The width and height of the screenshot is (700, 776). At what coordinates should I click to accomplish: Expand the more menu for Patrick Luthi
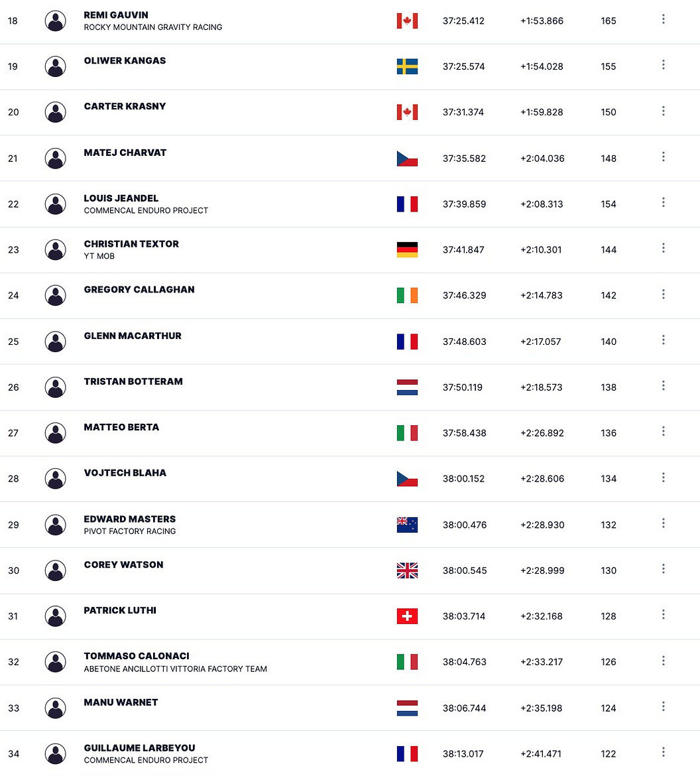pos(664,615)
